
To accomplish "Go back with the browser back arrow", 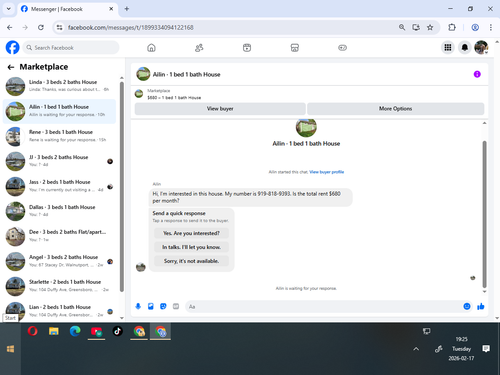I will pos(10,27).
